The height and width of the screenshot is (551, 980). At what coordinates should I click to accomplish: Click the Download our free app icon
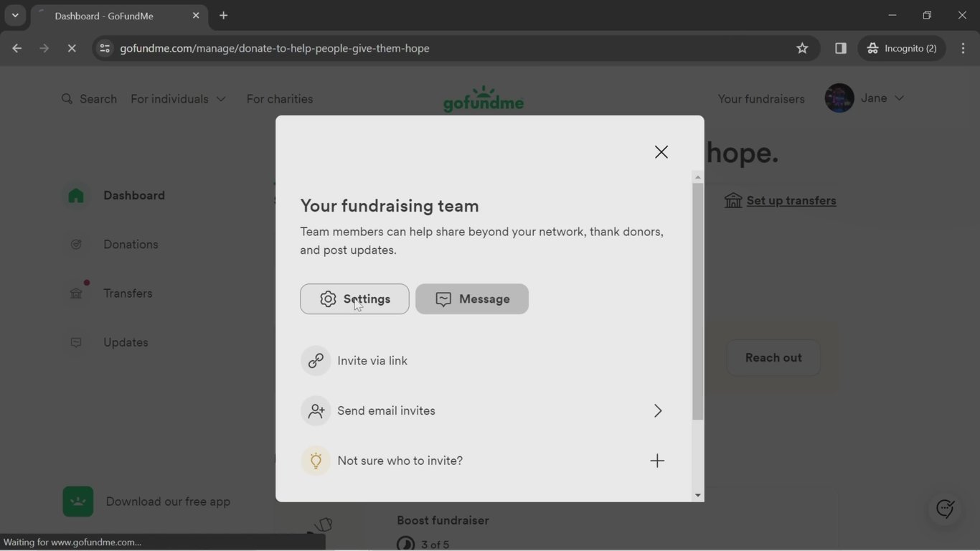pyautogui.click(x=77, y=501)
